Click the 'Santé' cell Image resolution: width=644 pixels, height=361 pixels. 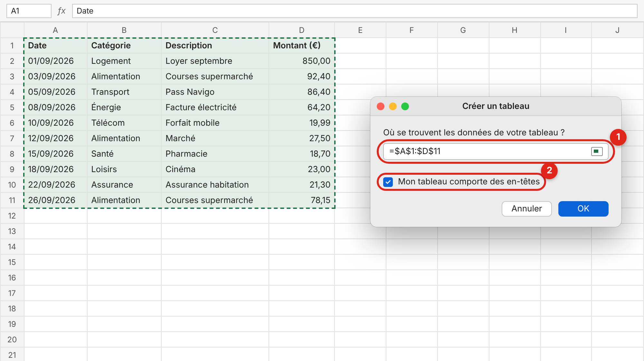coord(124,154)
